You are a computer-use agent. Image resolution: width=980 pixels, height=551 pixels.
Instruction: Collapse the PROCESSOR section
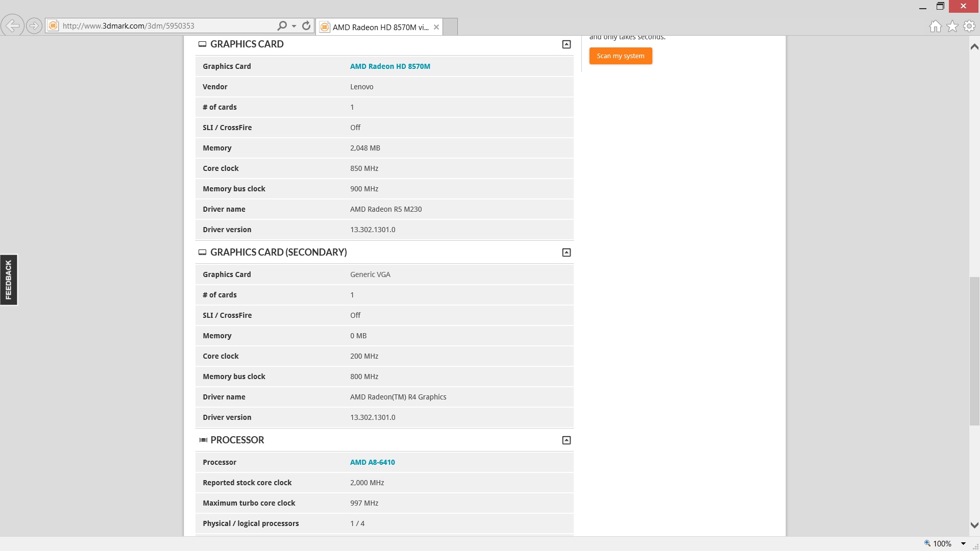(567, 440)
